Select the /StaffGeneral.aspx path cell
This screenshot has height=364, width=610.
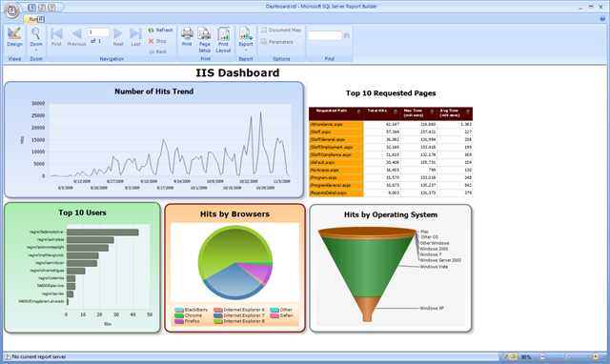coord(336,140)
